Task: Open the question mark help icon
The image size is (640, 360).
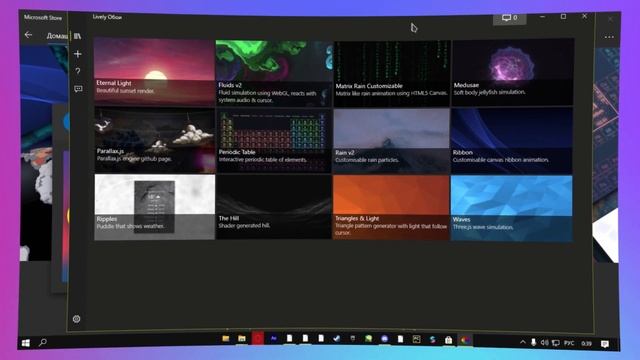Action: (78, 71)
